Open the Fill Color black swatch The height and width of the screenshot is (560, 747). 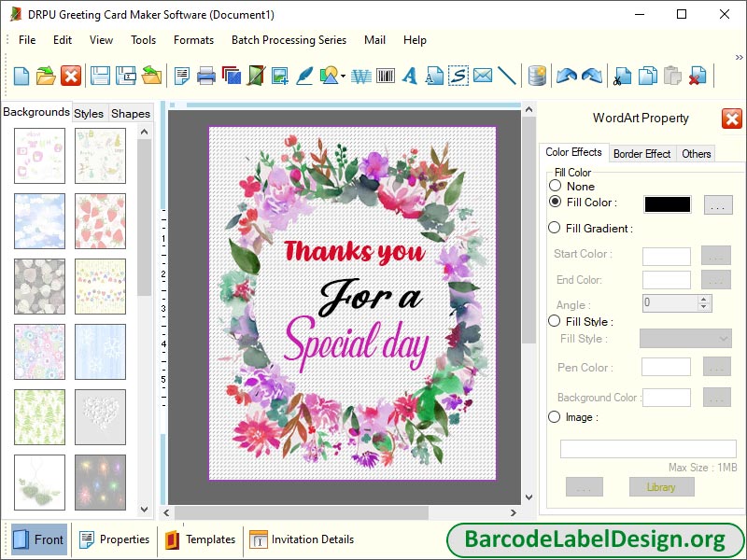(666, 203)
